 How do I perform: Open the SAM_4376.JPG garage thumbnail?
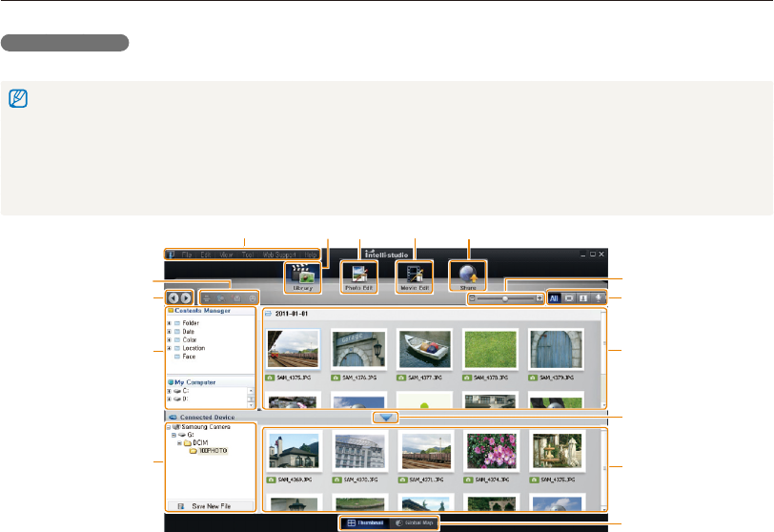358,349
